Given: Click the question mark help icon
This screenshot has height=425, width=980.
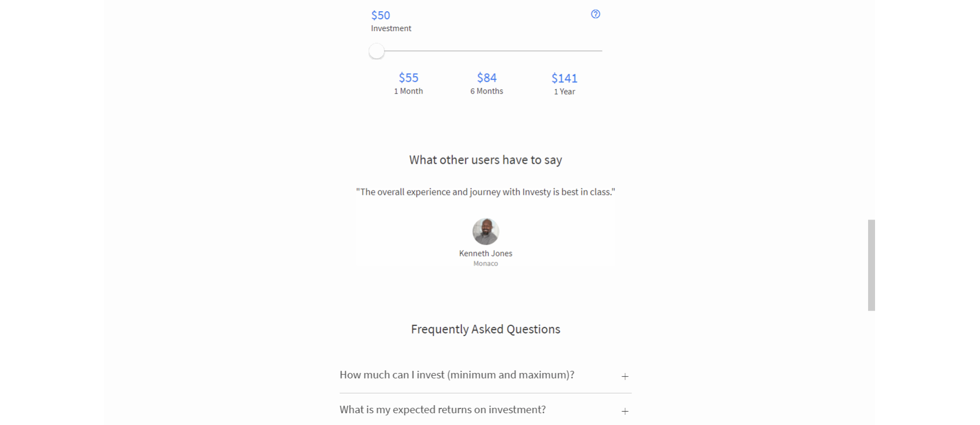Looking at the screenshot, I should click(595, 14).
